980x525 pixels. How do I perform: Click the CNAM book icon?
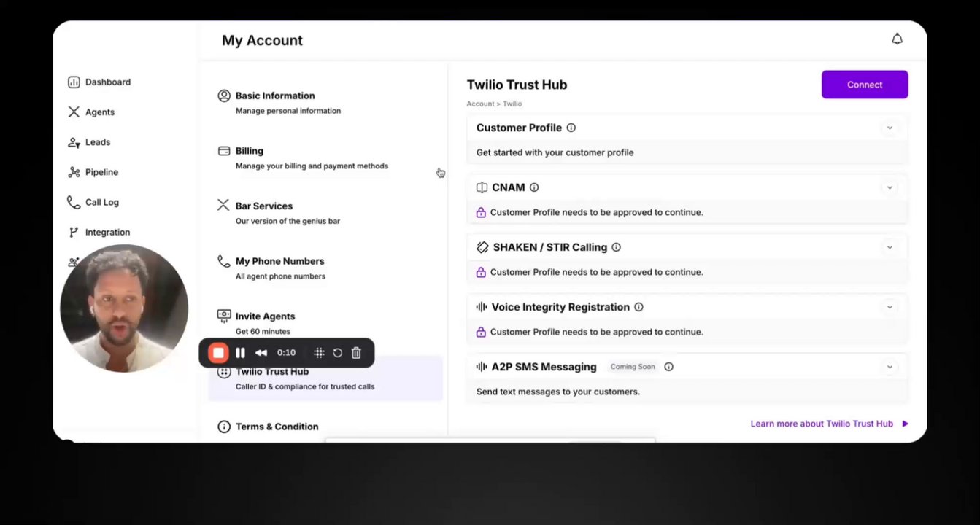coord(482,187)
